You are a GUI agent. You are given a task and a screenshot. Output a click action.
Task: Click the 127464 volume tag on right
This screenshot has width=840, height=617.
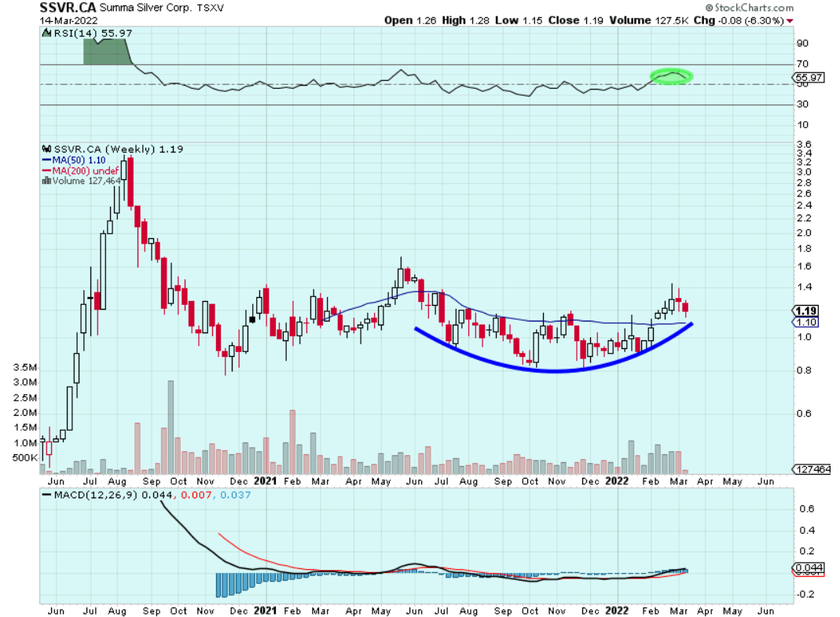click(x=812, y=469)
